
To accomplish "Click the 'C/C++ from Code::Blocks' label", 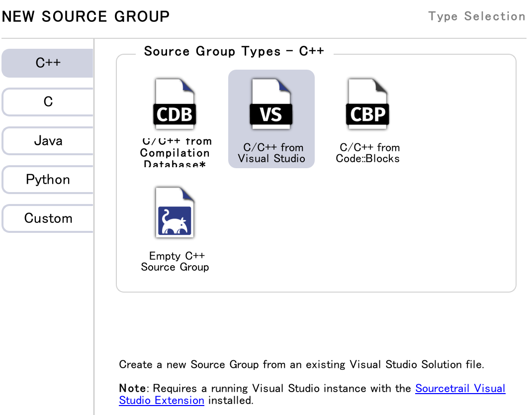I will (x=368, y=153).
